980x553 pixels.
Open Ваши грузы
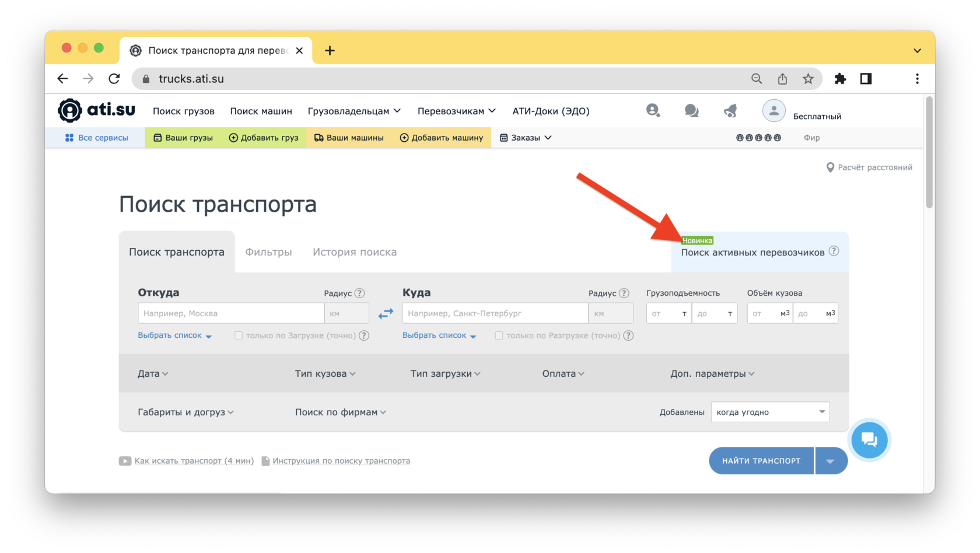183,138
